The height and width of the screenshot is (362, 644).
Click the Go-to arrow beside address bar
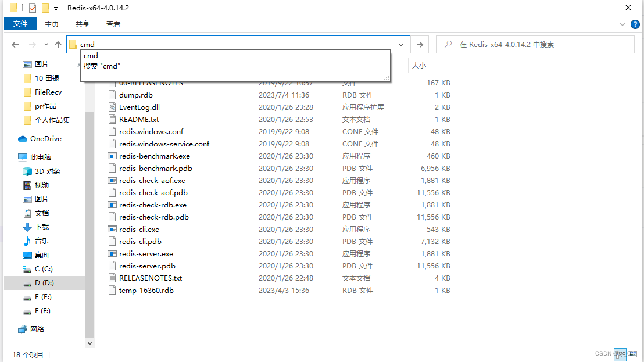420,44
